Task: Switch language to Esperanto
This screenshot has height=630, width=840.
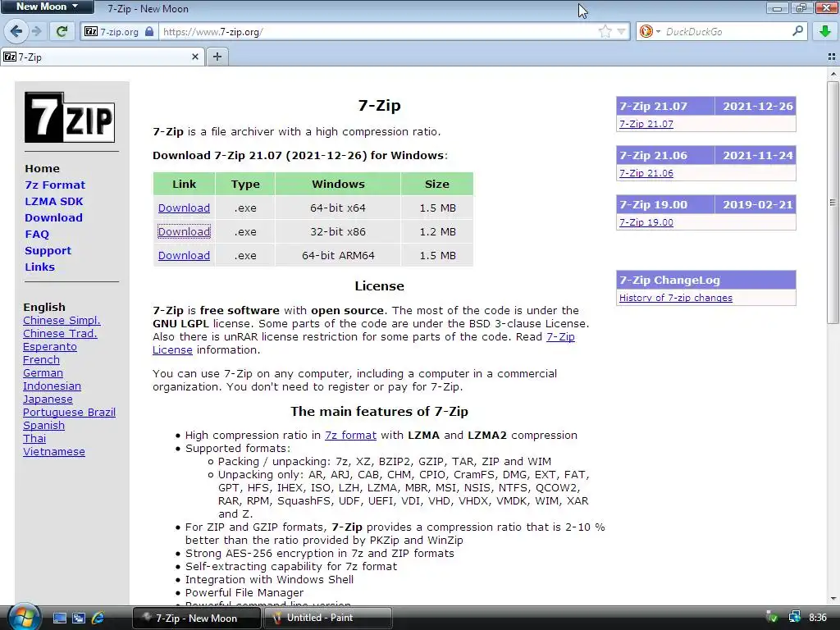Action: 50,347
